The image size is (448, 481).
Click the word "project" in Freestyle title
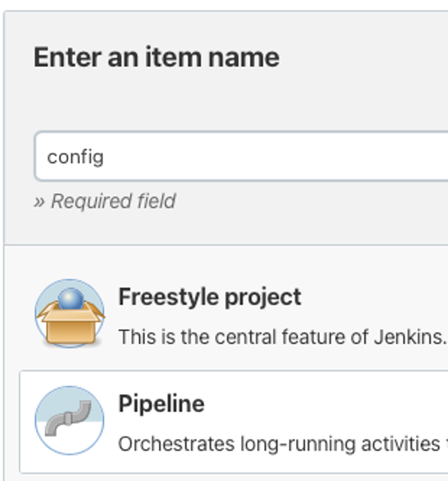pyautogui.click(x=263, y=297)
